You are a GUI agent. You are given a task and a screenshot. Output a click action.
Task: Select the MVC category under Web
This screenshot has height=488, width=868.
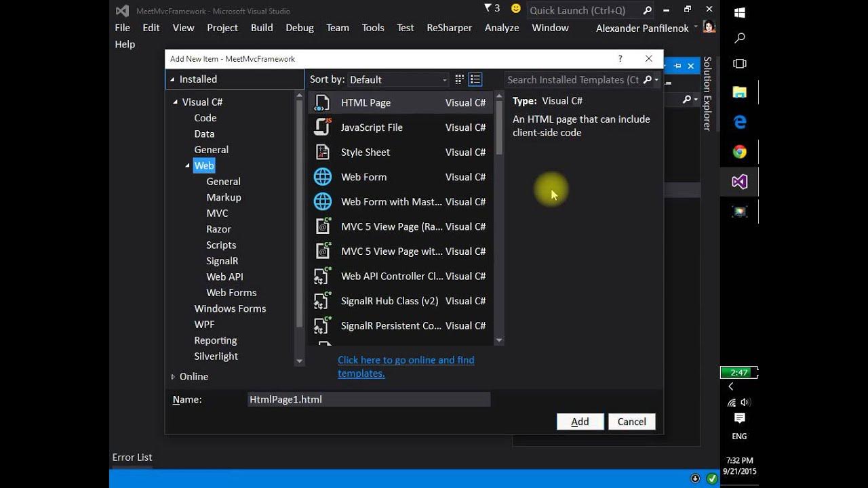point(217,213)
